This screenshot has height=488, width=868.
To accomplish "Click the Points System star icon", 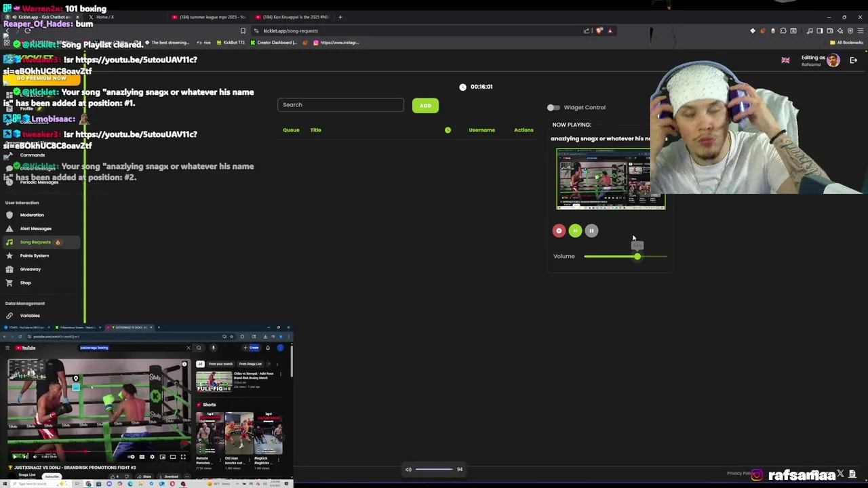I will 9,256.
